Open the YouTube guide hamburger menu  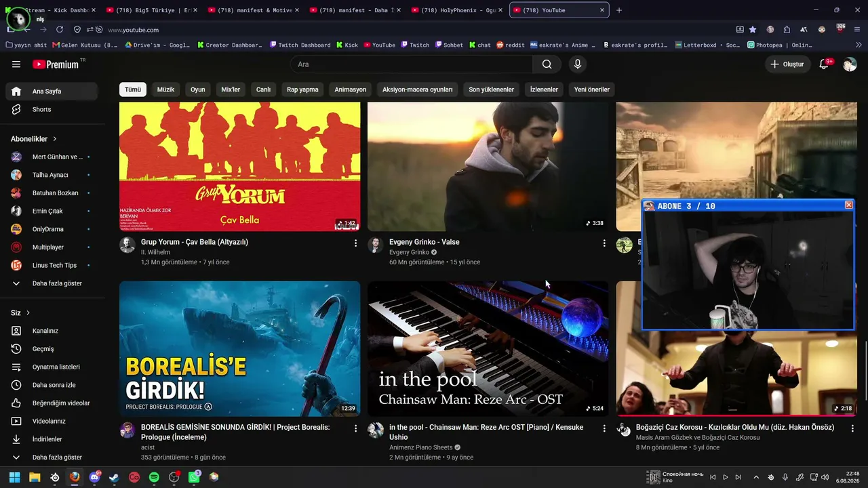pos(16,64)
